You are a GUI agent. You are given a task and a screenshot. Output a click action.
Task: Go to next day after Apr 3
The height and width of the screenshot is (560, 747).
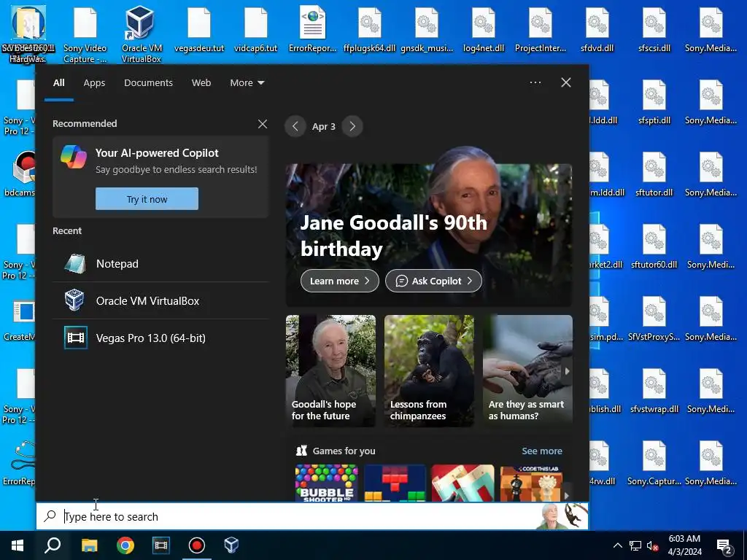352,126
